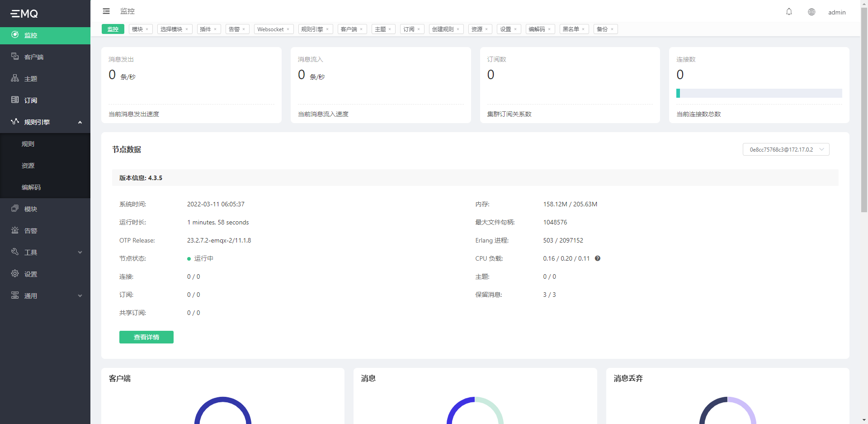Expand the 通用 sidebar menu arrow
Screen dimensions: 868x424
coord(80,296)
